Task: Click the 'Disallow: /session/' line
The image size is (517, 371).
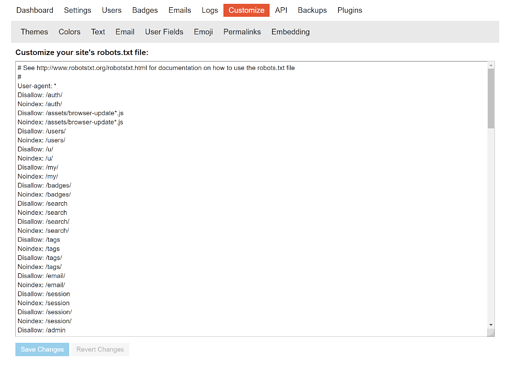Action: tap(45, 312)
